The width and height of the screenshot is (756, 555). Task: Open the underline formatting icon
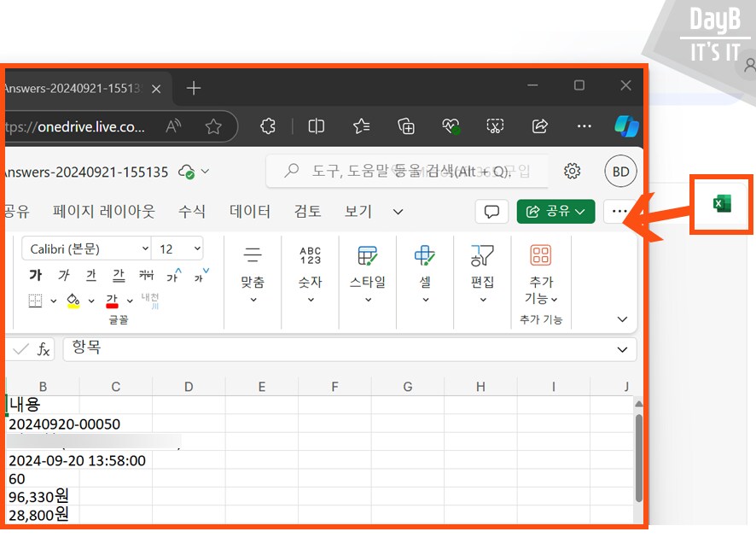(x=90, y=275)
